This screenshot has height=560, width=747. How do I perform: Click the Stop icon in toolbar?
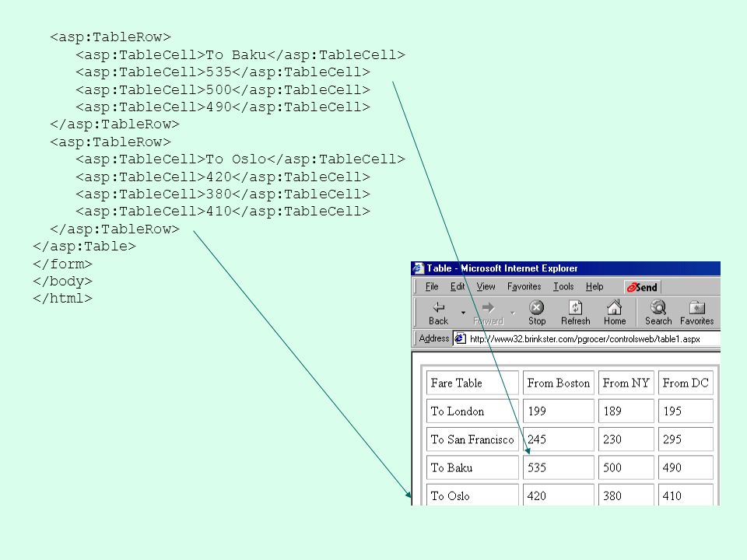[x=536, y=307]
